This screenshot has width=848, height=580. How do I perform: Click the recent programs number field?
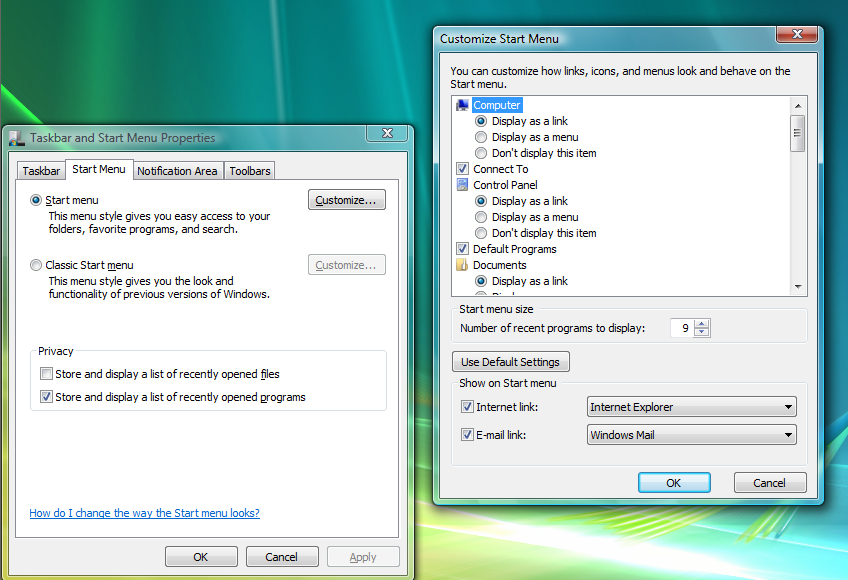point(682,328)
